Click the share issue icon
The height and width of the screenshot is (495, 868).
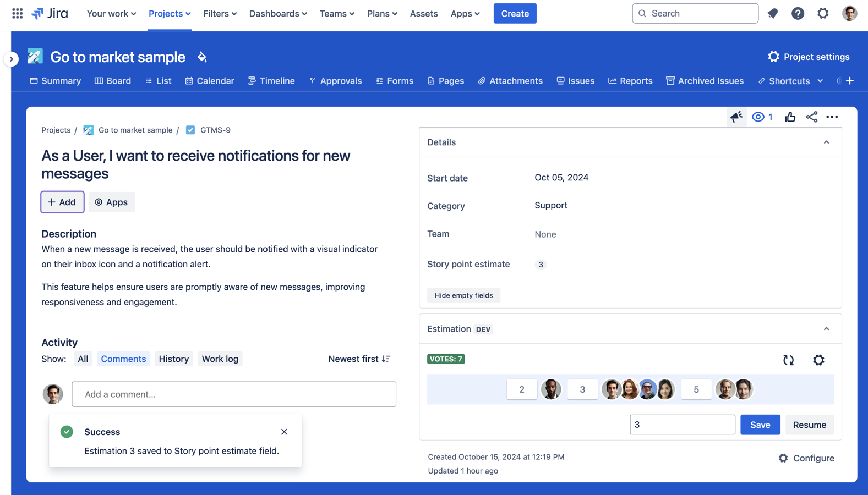pyautogui.click(x=811, y=117)
